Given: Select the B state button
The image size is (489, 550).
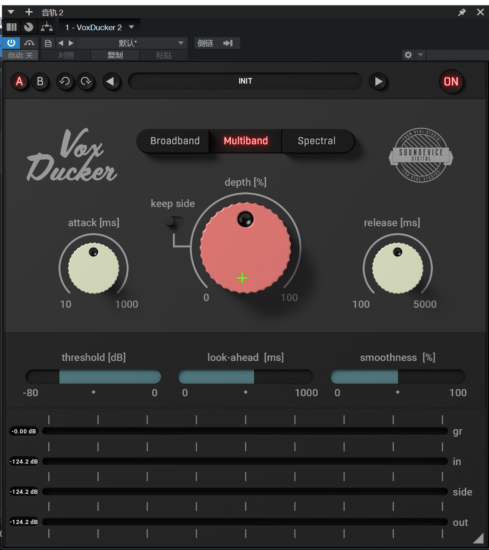Looking at the screenshot, I should [x=40, y=82].
